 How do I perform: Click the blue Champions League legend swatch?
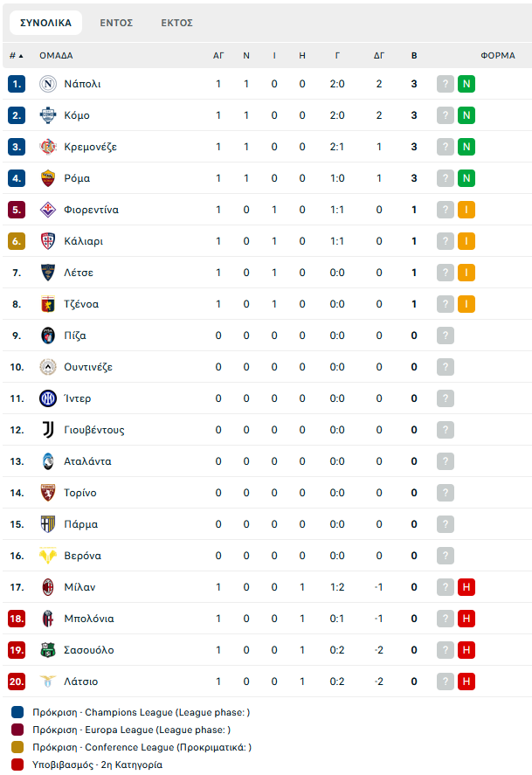coord(17,712)
